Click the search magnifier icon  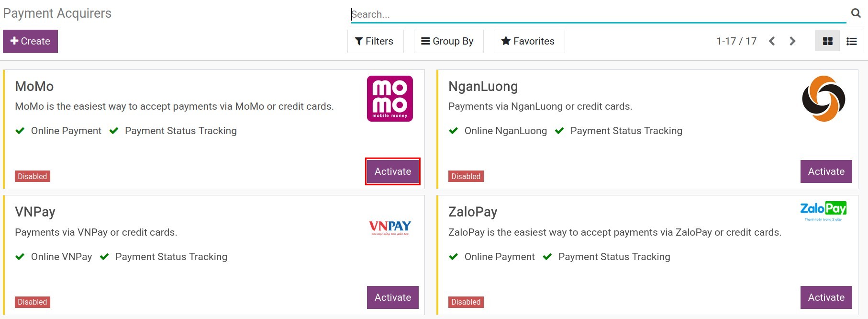[856, 13]
